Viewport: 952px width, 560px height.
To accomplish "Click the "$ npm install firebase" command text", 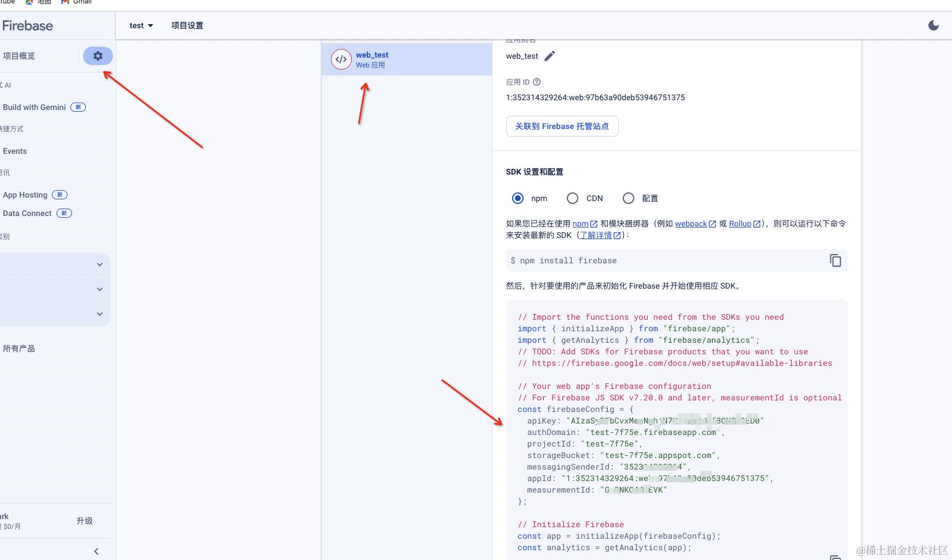I will pos(563,260).
